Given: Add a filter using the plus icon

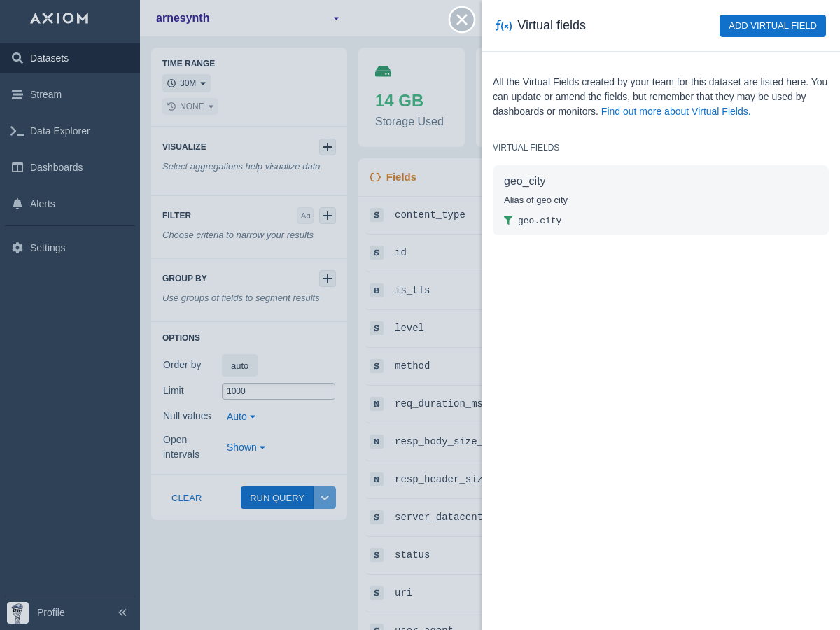Looking at the screenshot, I should [x=328, y=216].
